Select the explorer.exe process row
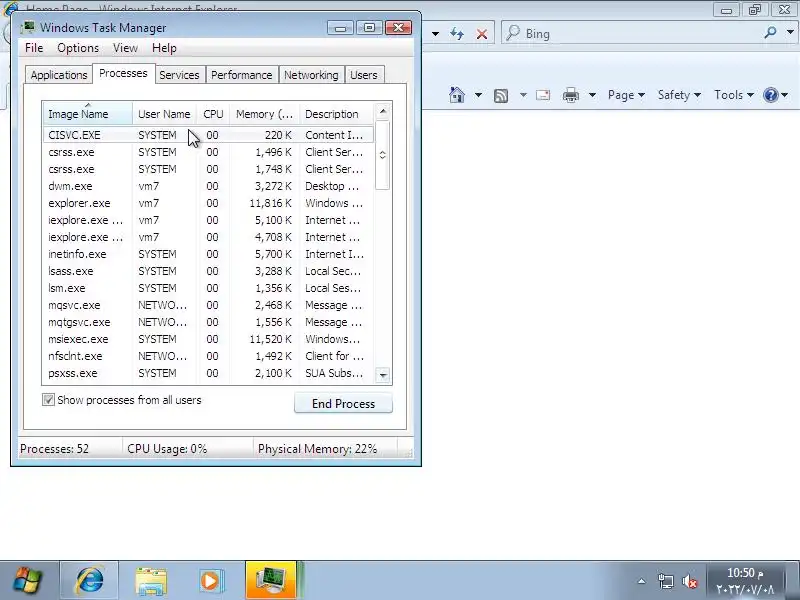This screenshot has height=600, width=800. [x=208, y=203]
